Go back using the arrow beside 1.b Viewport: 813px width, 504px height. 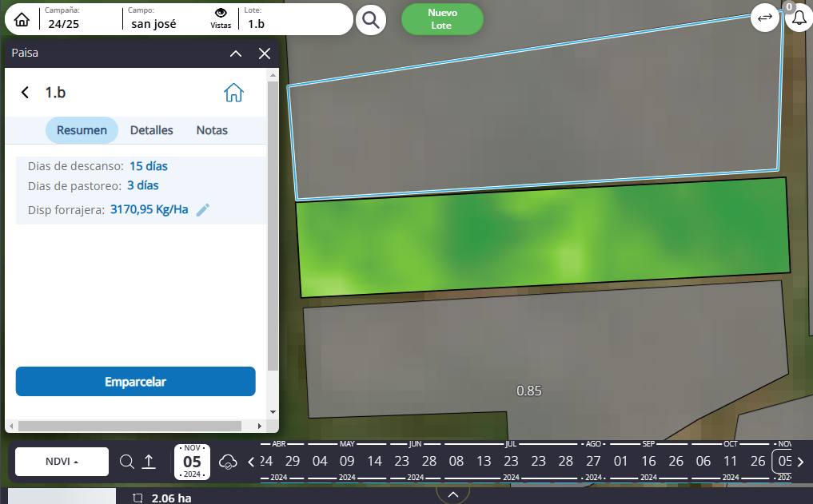(x=25, y=92)
